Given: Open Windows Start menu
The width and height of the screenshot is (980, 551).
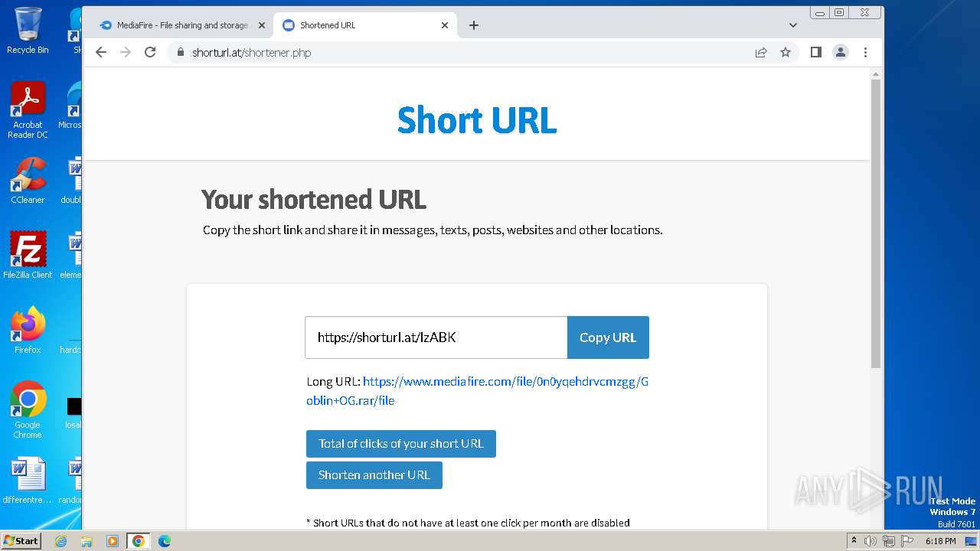Looking at the screenshot, I should click(21, 540).
